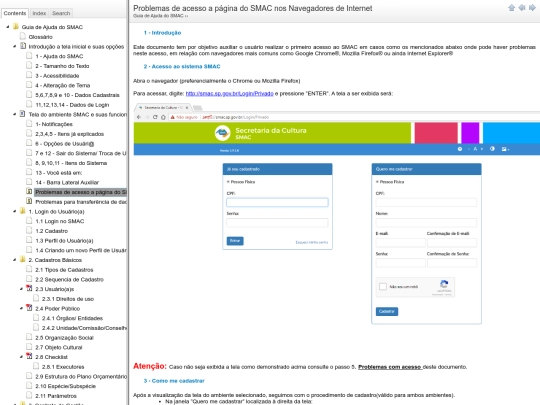The width and height of the screenshot is (540, 405).
Task: Click browser back arrow in embedded screenshot
Action: point(139,117)
